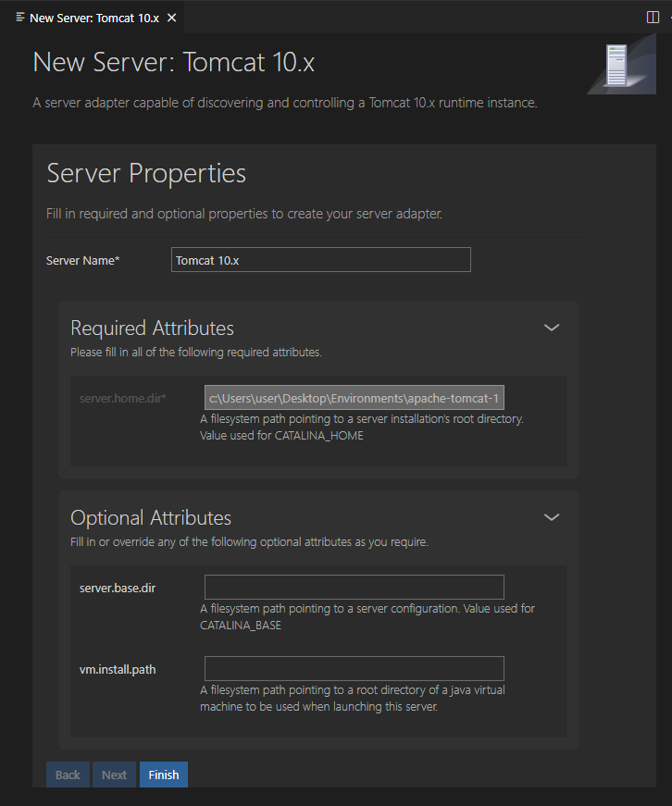Click the server.base.dir input field
The width and height of the screenshot is (672, 806).
click(355, 587)
